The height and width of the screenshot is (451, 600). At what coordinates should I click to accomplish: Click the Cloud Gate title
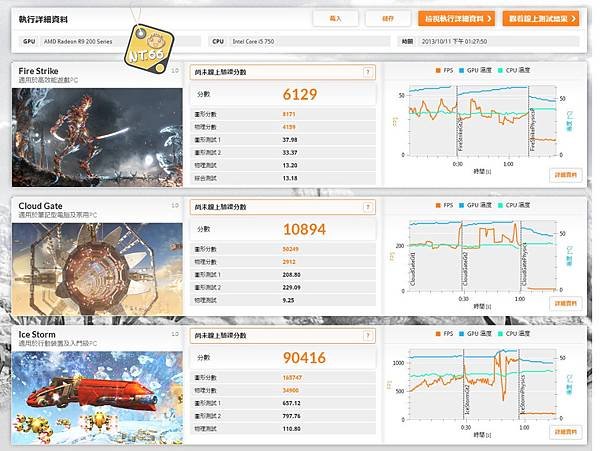(40, 206)
